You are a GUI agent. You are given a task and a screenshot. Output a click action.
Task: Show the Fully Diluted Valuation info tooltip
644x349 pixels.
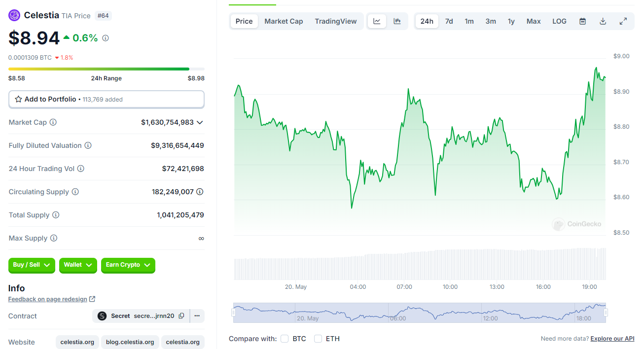click(x=88, y=145)
